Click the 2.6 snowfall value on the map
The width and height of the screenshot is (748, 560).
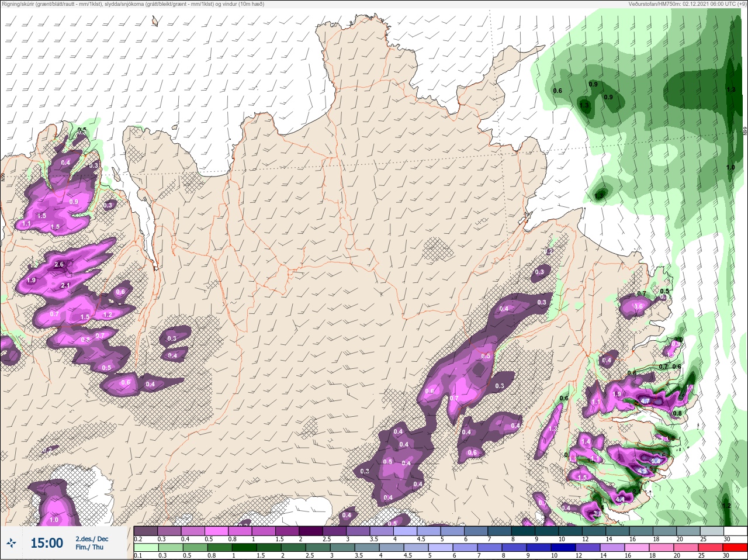[59, 264]
